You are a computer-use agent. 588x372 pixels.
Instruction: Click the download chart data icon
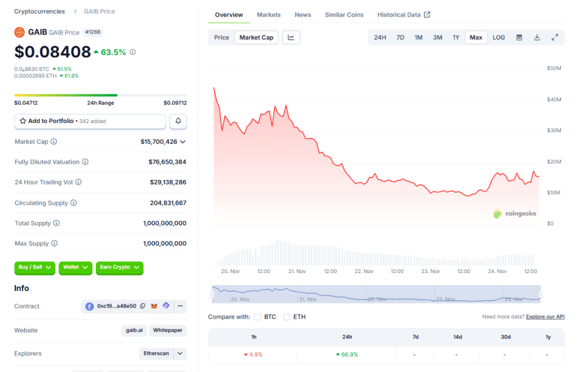click(x=537, y=37)
